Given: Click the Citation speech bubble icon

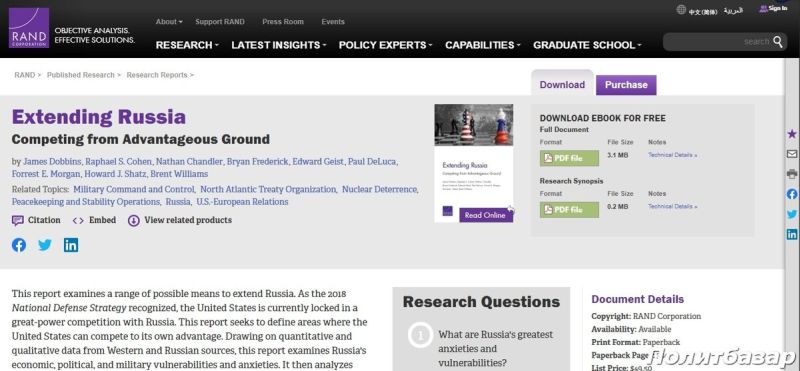Looking at the screenshot, I should pyautogui.click(x=18, y=220).
